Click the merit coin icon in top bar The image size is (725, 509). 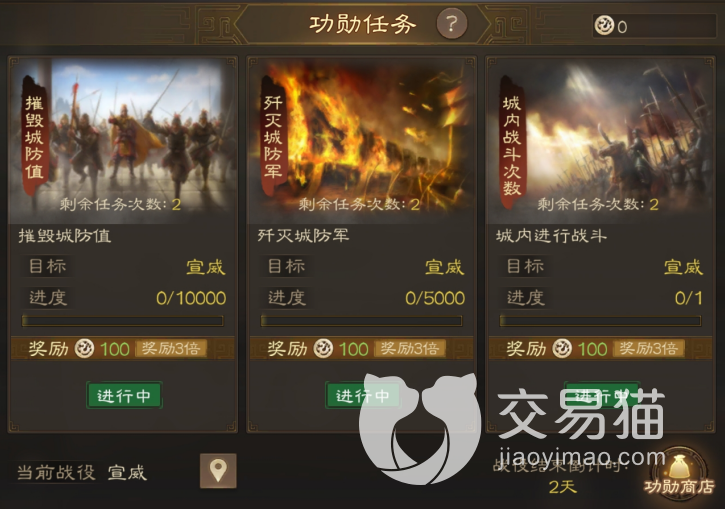pyautogui.click(x=604, y=25)
